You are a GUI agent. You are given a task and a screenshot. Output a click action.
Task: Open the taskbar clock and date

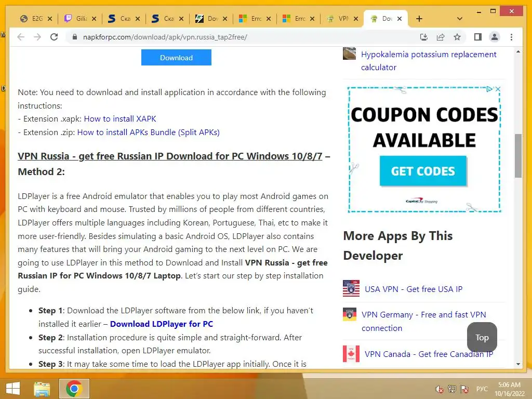[x=509, y=389]
